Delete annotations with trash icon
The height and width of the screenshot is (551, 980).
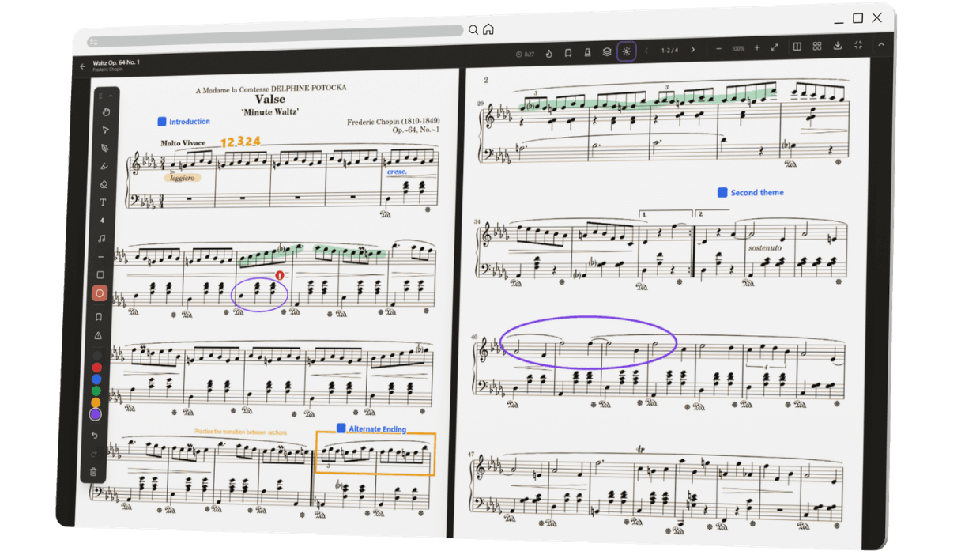coord(93,472)
